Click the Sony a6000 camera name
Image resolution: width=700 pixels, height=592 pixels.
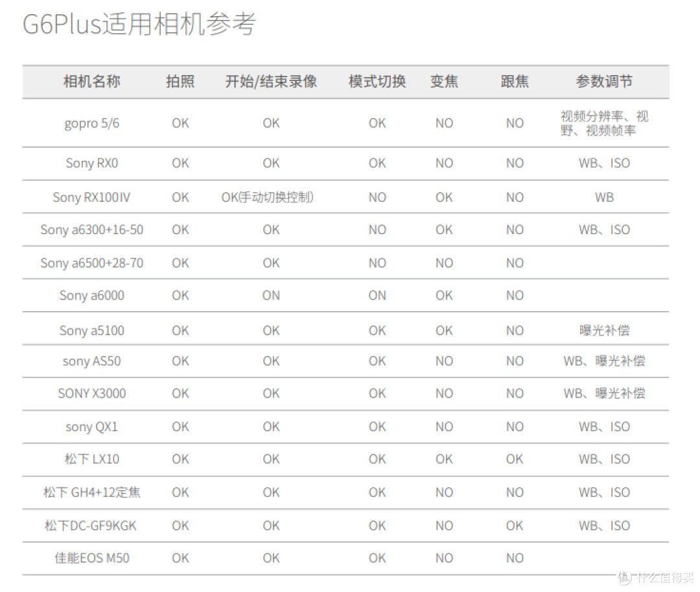click(91, 296)
